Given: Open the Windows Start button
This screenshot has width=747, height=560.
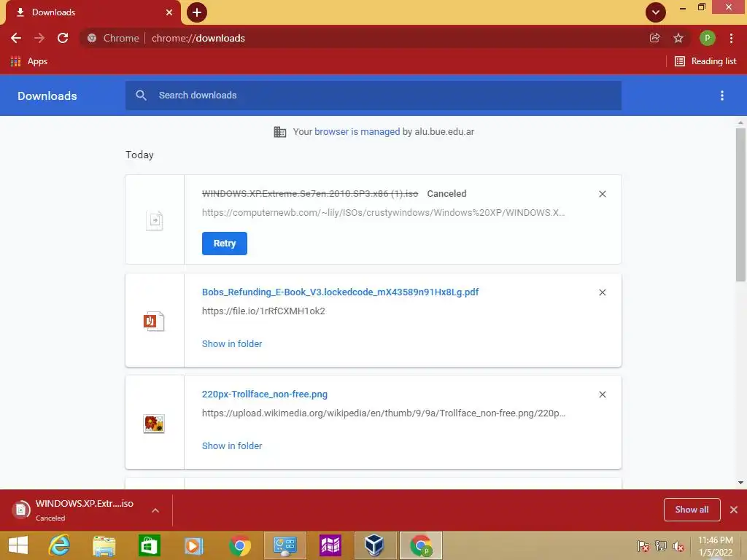Looking at the screenshot, I should (18, 545).
